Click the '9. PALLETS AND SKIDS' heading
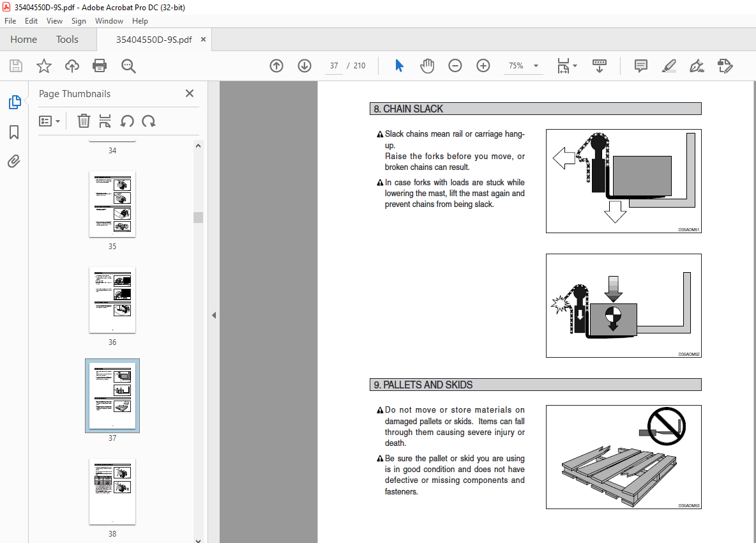756x543 pixels. click(423, 385)
